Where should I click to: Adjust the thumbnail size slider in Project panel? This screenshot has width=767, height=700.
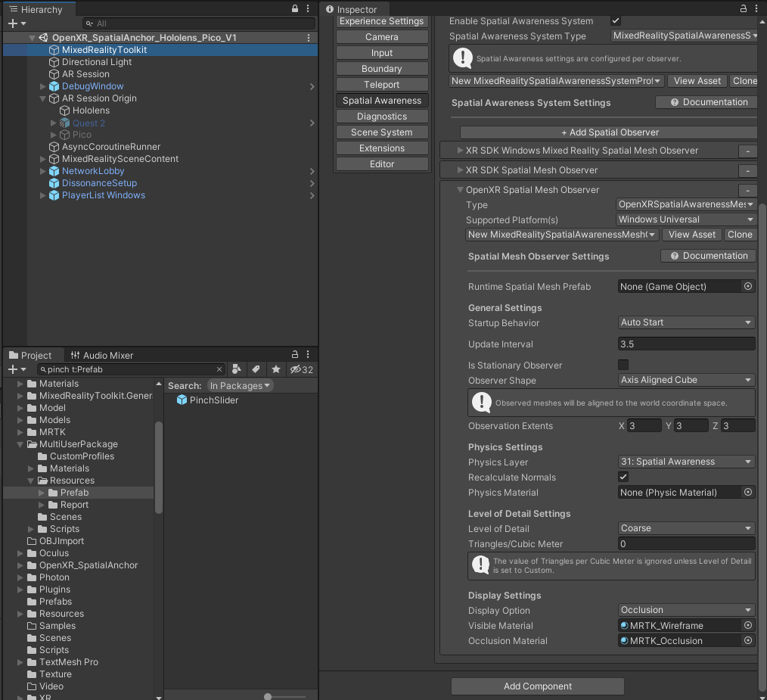pyautogui.click(x=267, y=695)
